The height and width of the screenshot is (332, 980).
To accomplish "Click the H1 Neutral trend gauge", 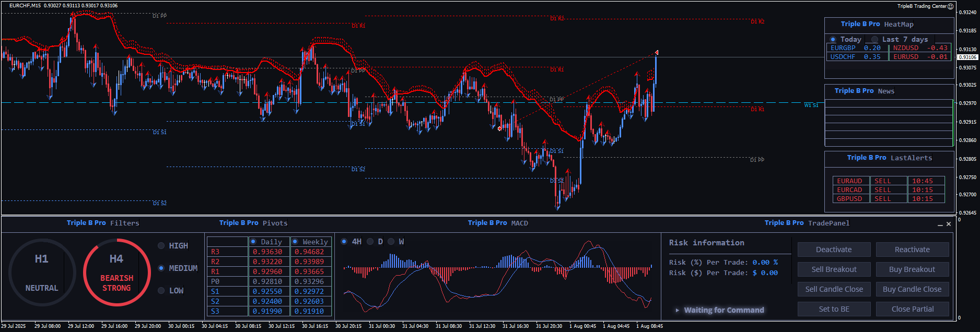I will (x=42, y=272).
